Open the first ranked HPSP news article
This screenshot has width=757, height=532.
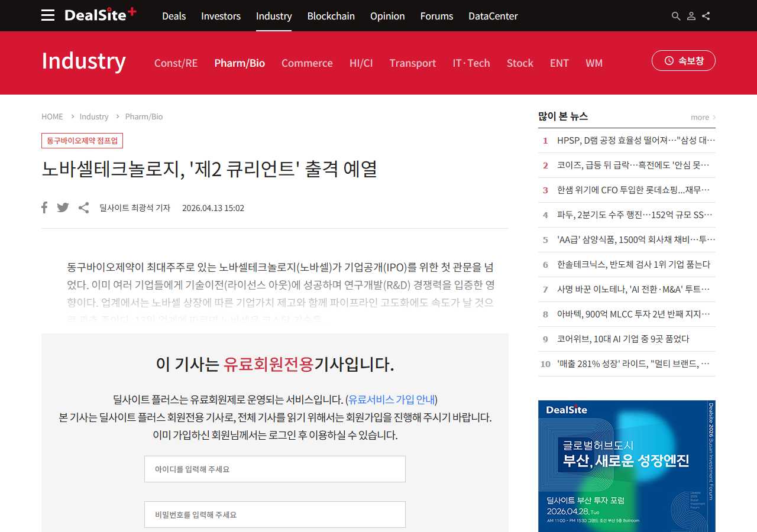[636, 140]
